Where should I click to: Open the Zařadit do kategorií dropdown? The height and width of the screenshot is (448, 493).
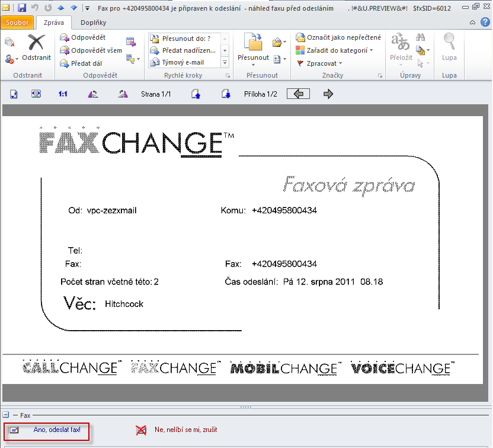click(x=335, y=50)
